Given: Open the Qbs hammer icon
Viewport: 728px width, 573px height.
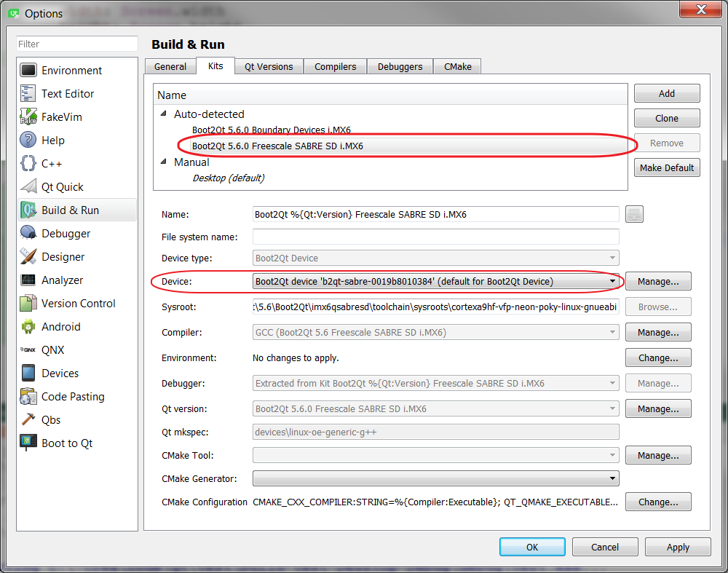Looking at the screenshot, I should point(28,419).
